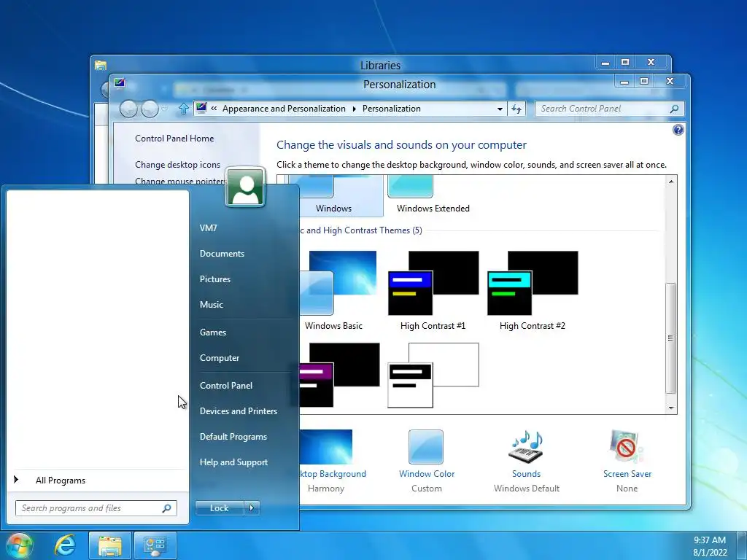The width and height of the screenshot is (747, 560).
Task: Click the Personalization icon in address bar
Action: coord(201,108)
